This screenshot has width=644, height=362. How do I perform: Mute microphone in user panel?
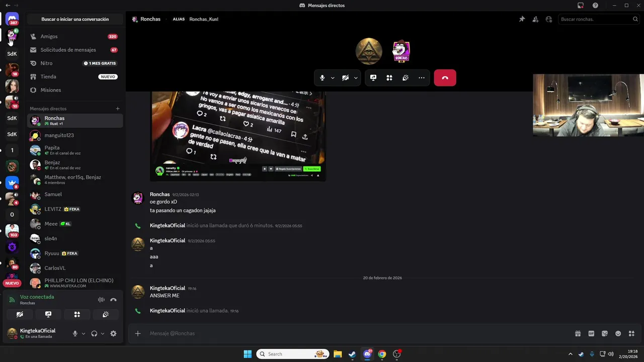pyautogui.click(x=75, y=333)
